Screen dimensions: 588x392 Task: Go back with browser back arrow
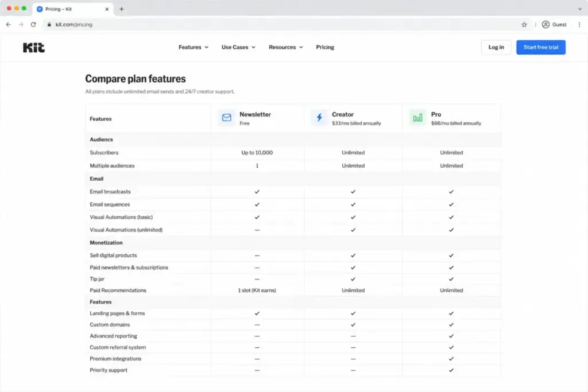coord(8,24)
